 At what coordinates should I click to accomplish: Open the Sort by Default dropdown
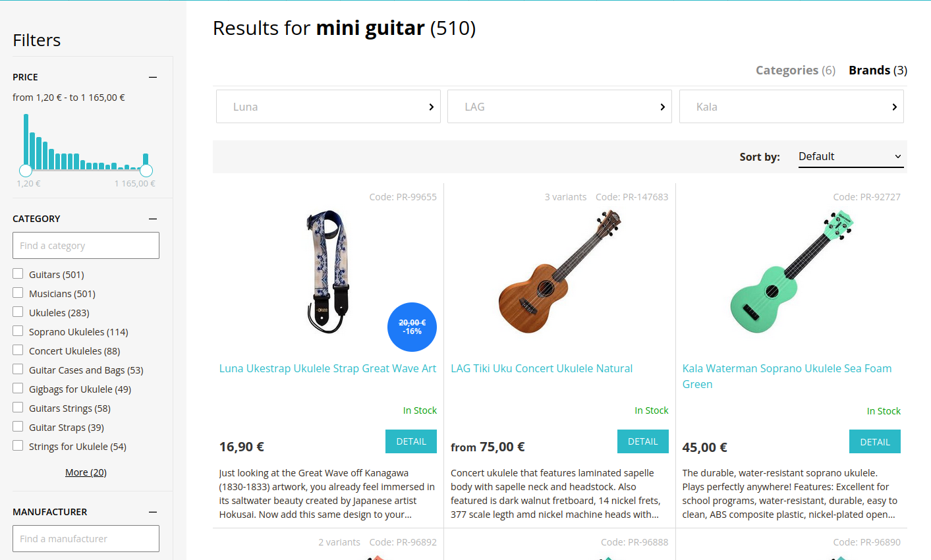tap(850, 157)
